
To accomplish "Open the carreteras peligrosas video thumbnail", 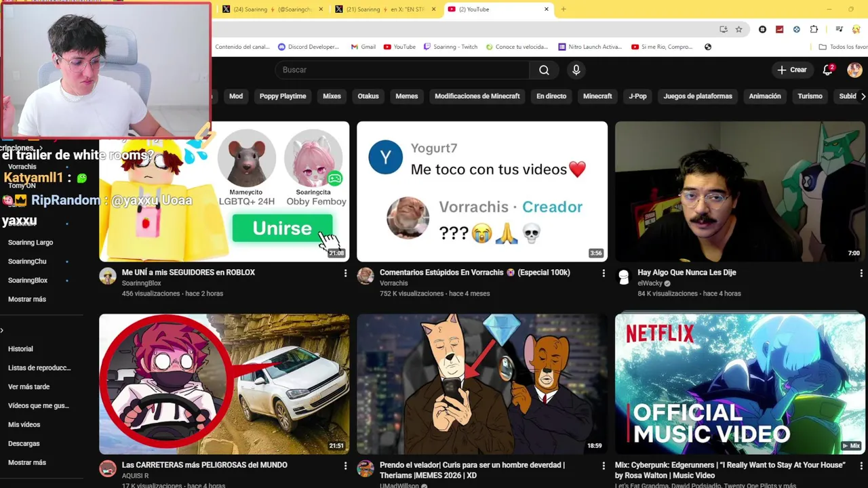I will coord(224,384).
